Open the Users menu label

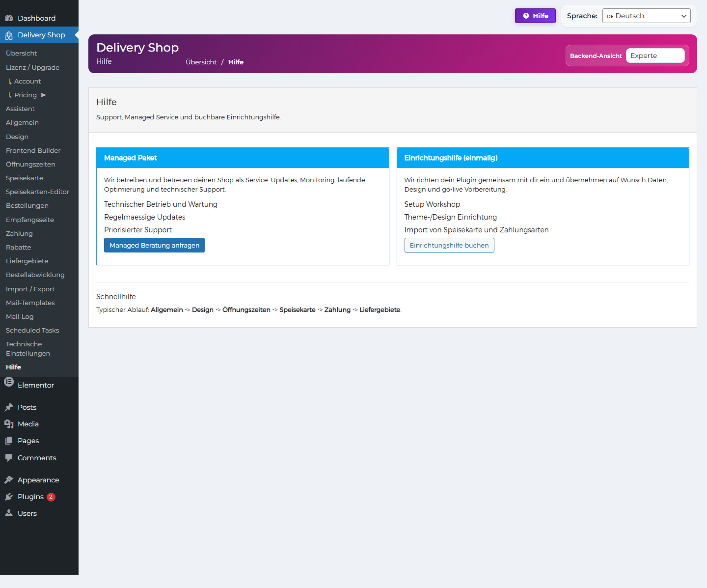[27, 513]
